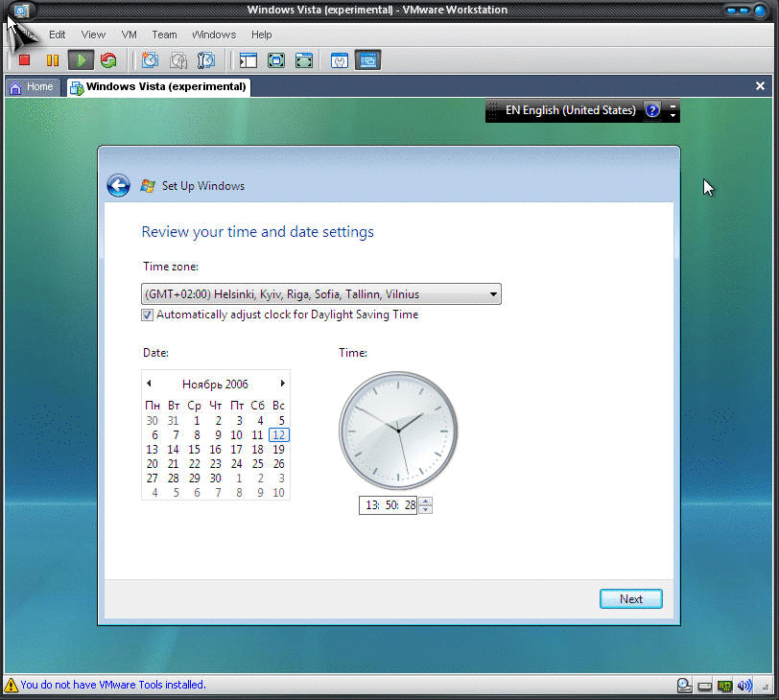Screen dimensions: 779x700
Task: Open language bar help question mark icon
Action: [652, 110]
